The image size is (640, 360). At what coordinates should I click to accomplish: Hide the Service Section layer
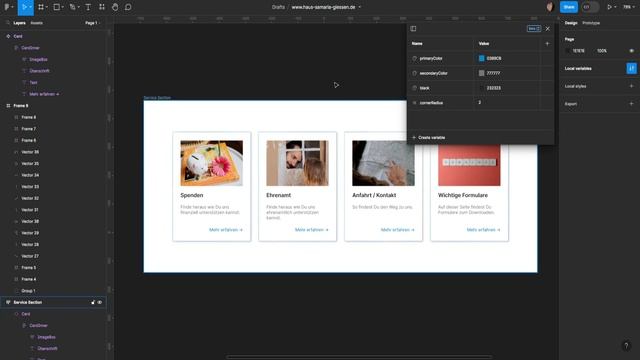[x=100, y=302]
